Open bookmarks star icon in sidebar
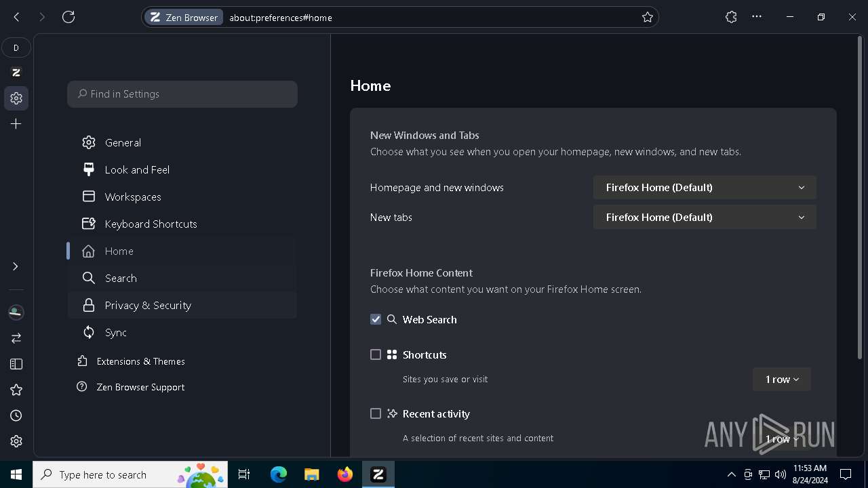Image resolution: width=868 pixels, height=488 pixels. pos(16,390)
